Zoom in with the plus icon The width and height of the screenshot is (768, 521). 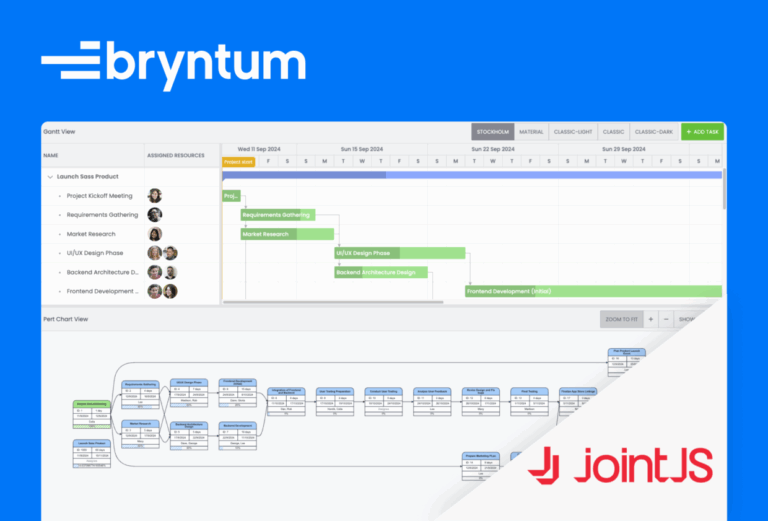651,319
